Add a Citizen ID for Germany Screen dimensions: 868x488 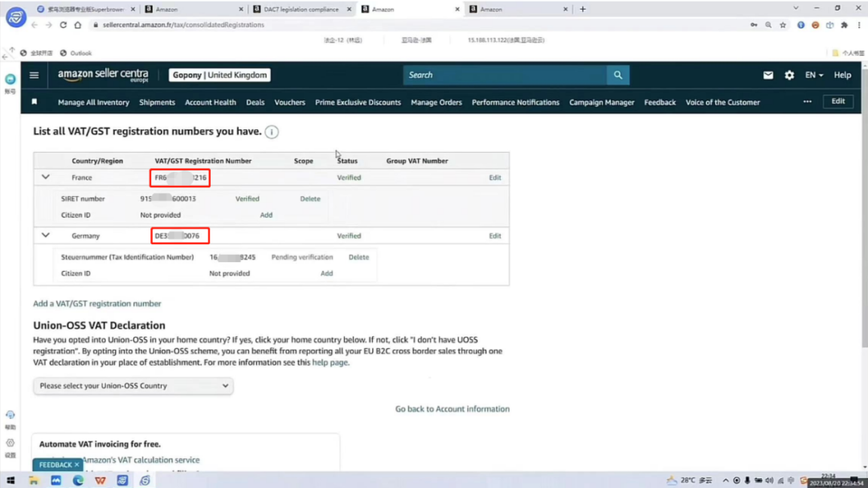pyautogui.click(x=326, y=273)
